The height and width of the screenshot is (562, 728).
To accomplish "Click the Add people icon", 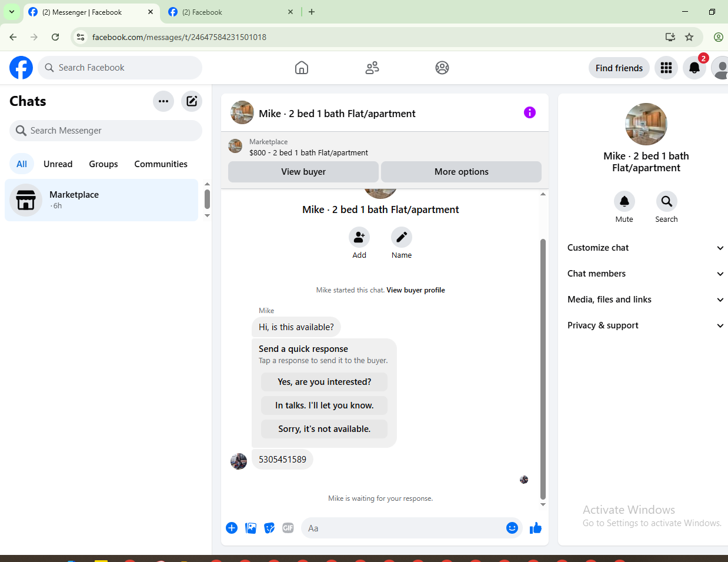I will [x=359, y=237].
